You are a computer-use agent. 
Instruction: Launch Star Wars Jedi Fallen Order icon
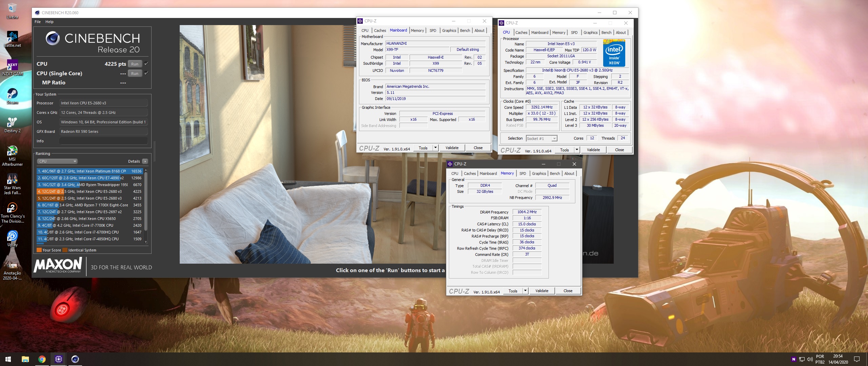pos(12,184)
